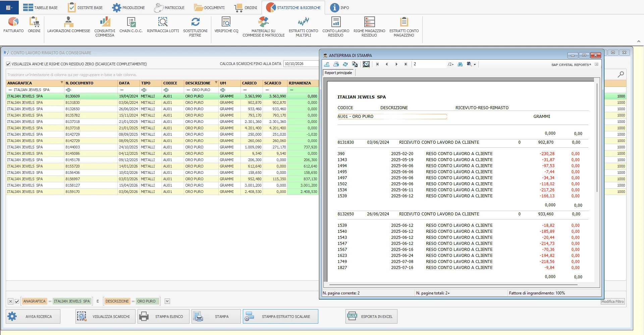Switch to the Produzione ribbon tab
The width and height of the screenshot is (644, 335).
pyautogui.click(x=128, y=7)
